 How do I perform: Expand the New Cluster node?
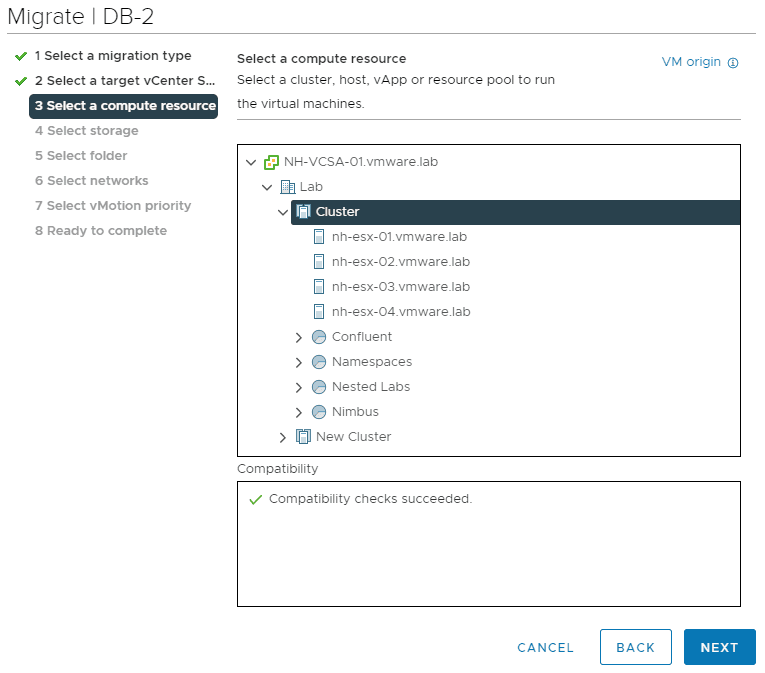point(283,437)
